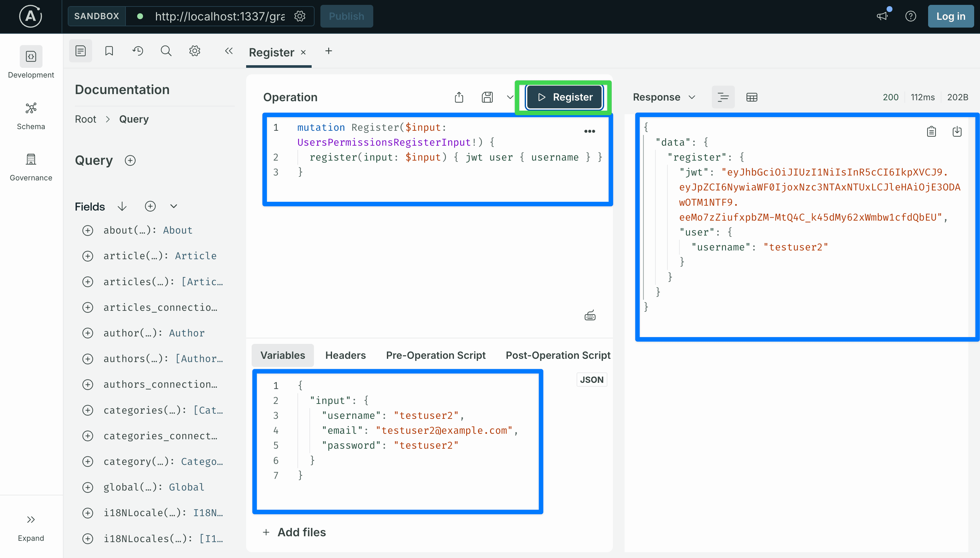The image size is (980, 558).
Task: Switch to the Headers tab
Action: pyautogui.click(x=345, y=355)
